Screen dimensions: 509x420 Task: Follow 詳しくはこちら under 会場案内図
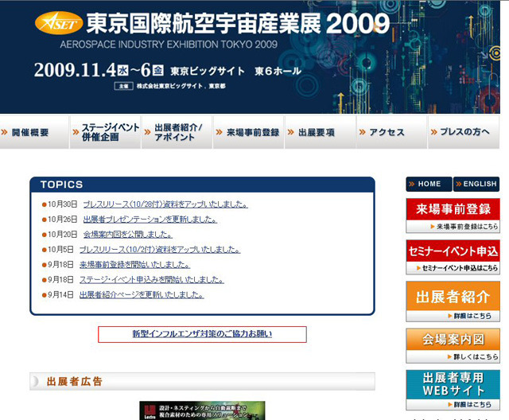[x=472, y=356]
